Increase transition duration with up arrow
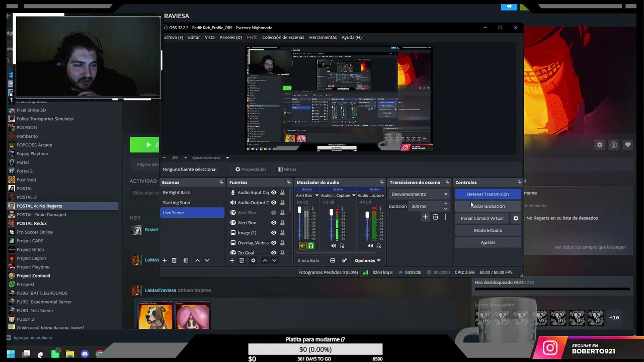Screen dimensions: 644x362 (x=445, y=204)
